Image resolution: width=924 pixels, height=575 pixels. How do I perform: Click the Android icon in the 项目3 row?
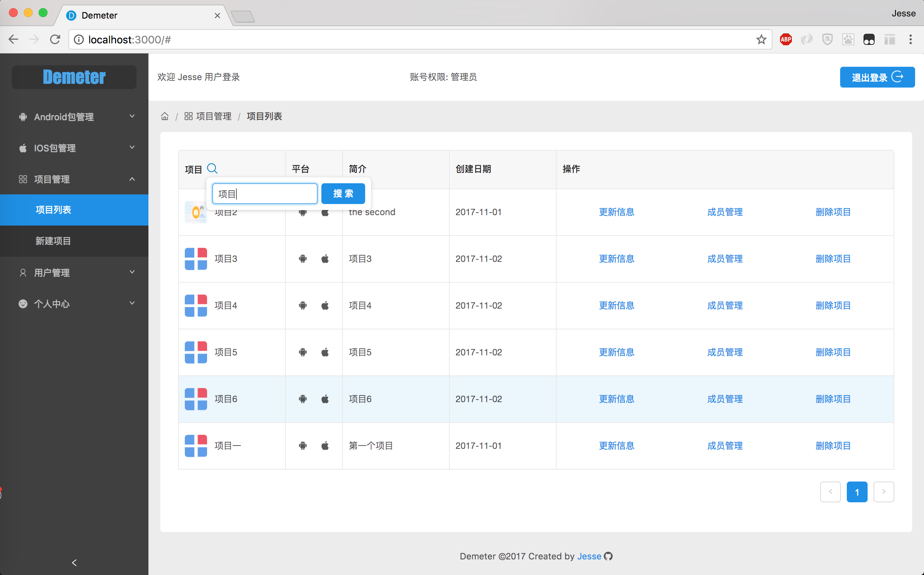303,259
